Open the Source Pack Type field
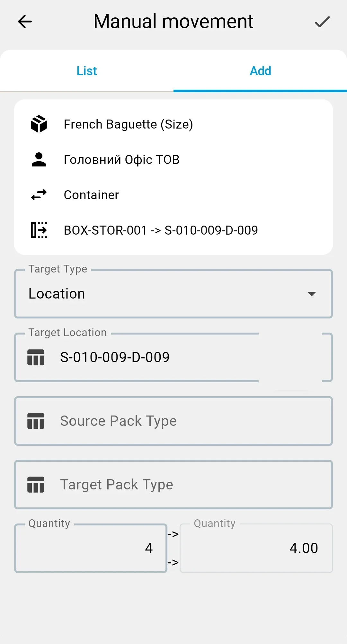The width and height of the screenshot is (347, 644). tap(173, 421)
